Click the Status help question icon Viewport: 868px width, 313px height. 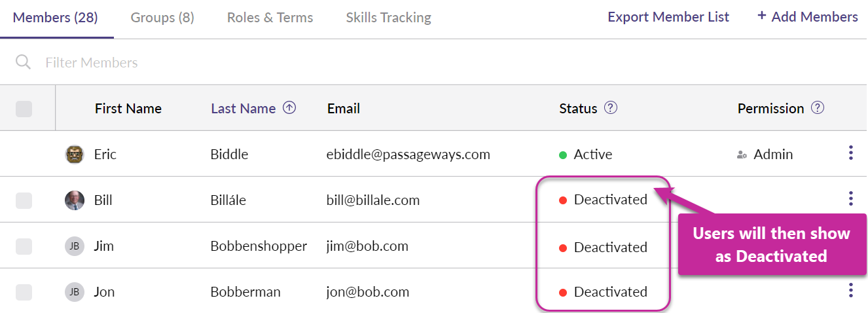pyautogui.click(x=611, y=108)
